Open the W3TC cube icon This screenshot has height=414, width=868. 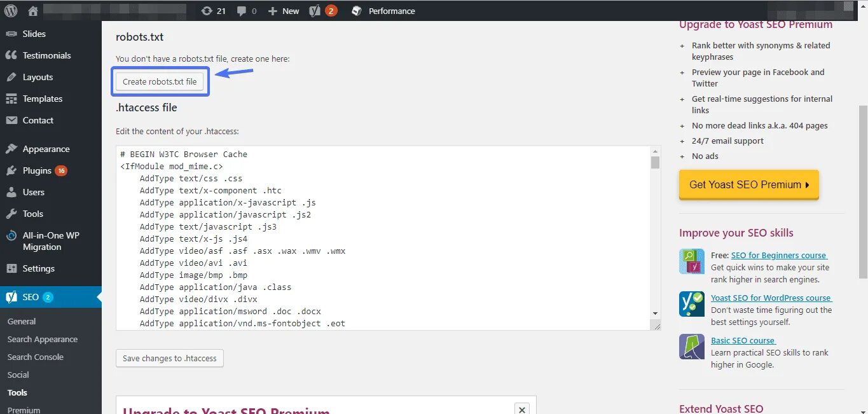[357, 11]
